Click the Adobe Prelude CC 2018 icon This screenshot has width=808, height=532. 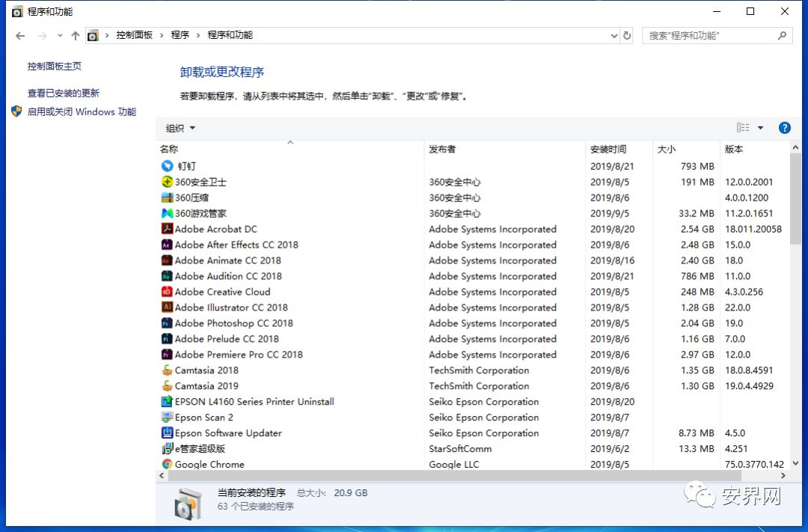coord(167,339)
